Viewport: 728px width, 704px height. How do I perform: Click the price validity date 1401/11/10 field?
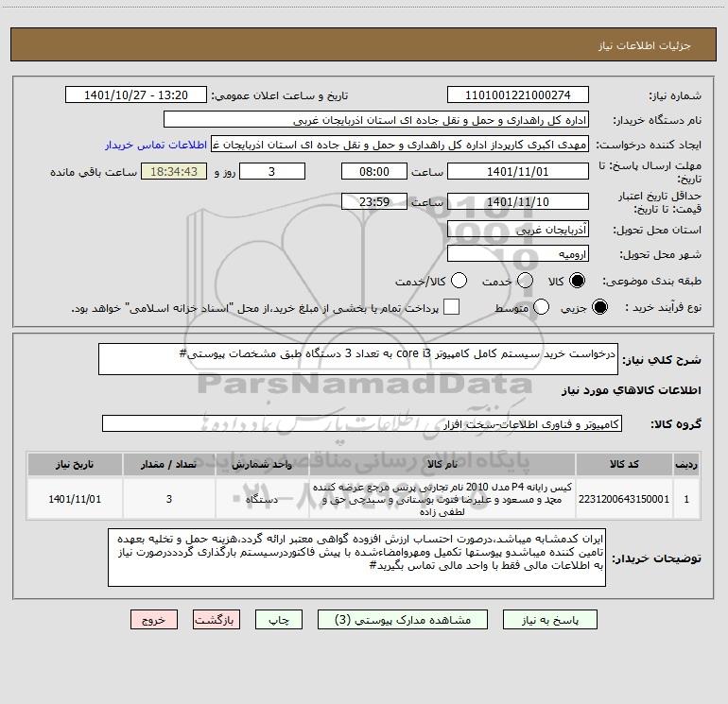click(518, 201)
